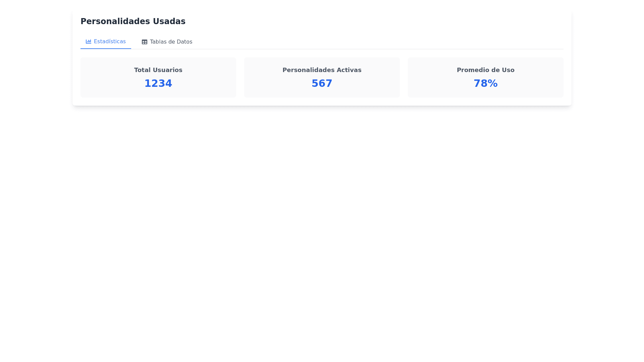The width and height of the screenshot is (644, 362).
Task: Select the "Total Usuarios" card label
Action: [x=158, y=70]
